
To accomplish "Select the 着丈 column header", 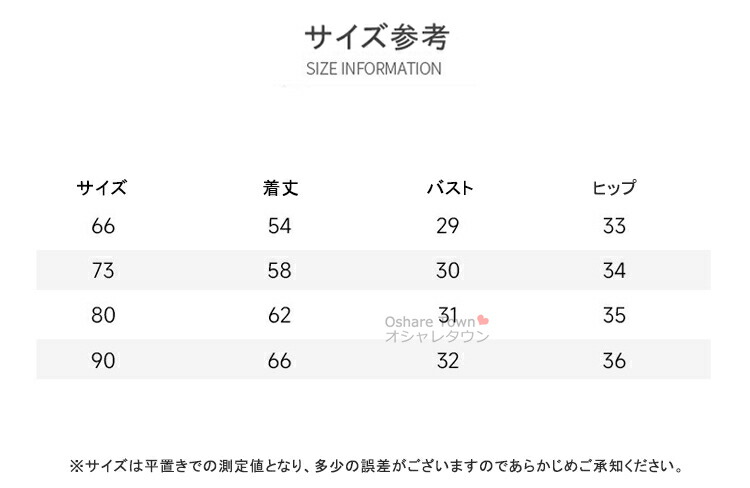I will 280,188.
